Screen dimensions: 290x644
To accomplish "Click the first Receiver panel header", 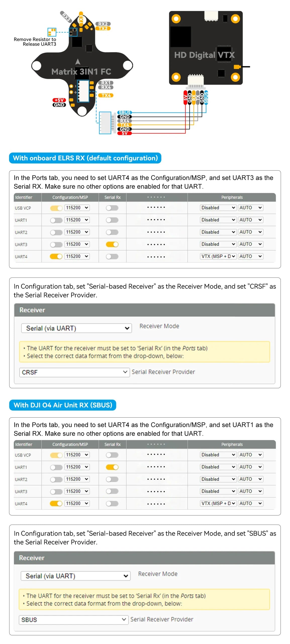I will click(x=144, y=310).
